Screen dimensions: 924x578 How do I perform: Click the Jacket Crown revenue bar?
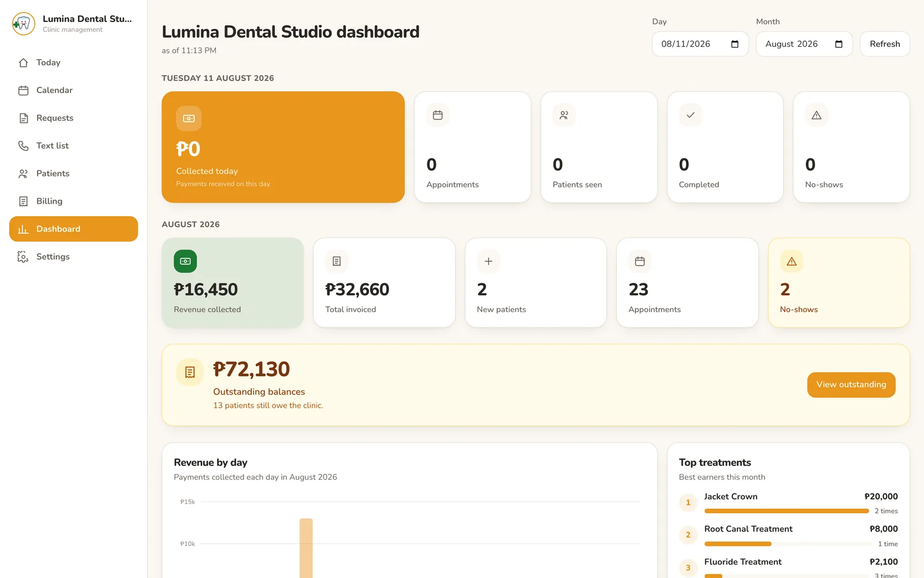787,511
